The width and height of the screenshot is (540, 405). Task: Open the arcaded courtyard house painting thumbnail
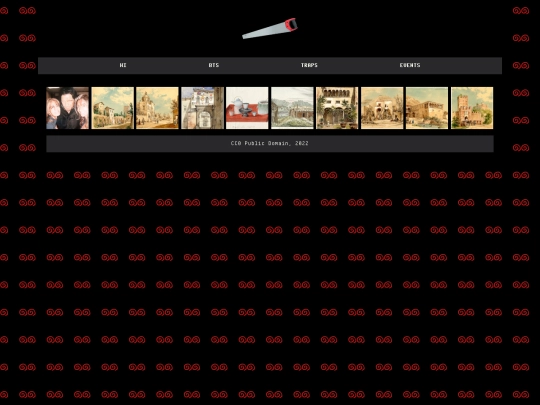[x=337, y=108]
